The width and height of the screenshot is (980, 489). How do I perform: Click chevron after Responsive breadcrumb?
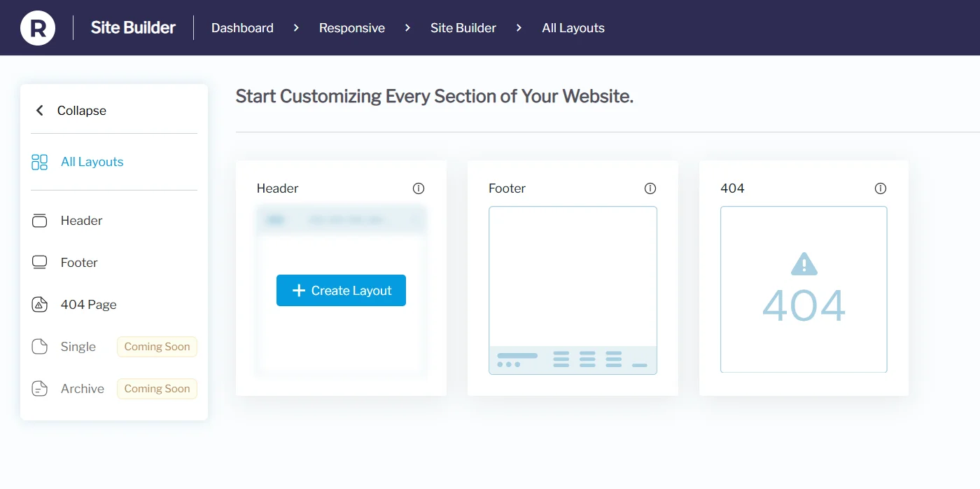407,28
